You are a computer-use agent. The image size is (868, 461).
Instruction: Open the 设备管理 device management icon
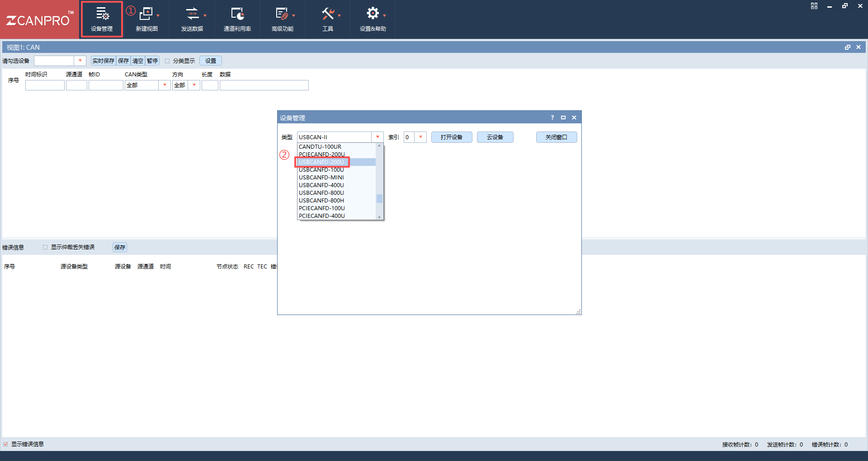pyautogui.click(x=102, y=14)
